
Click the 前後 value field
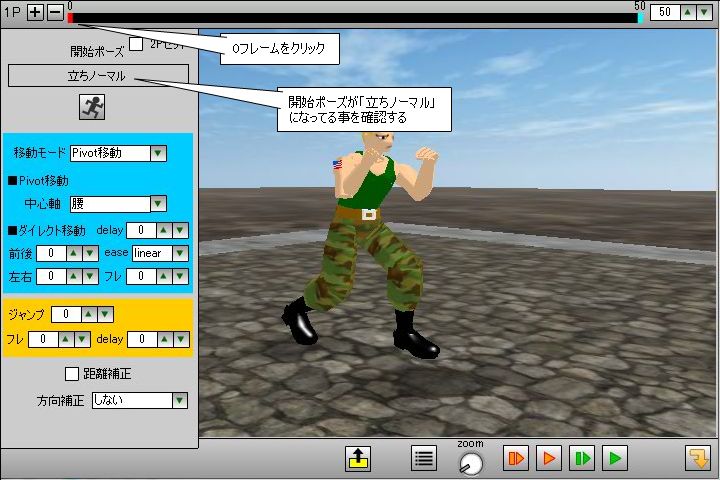(x=51, y=253)
